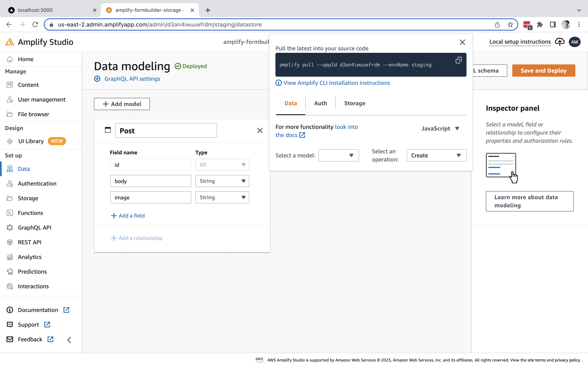Open the REST API section

(30, 242)
